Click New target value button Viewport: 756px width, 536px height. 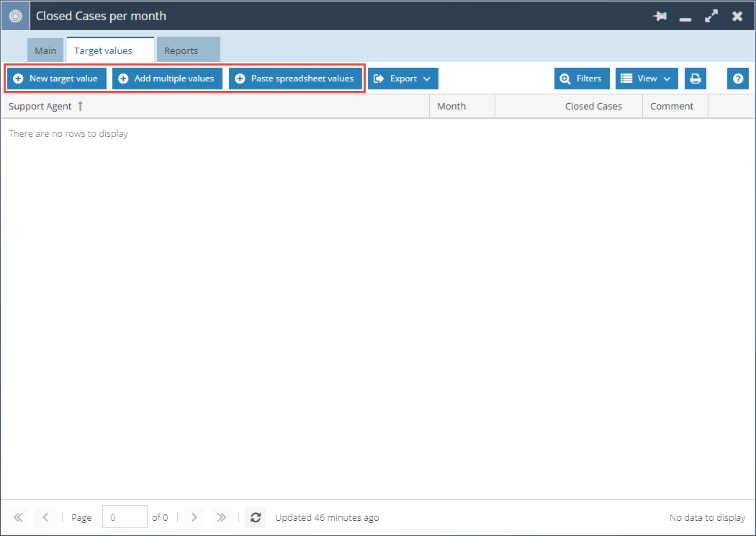pyautogui.click(x=57, y=79)
